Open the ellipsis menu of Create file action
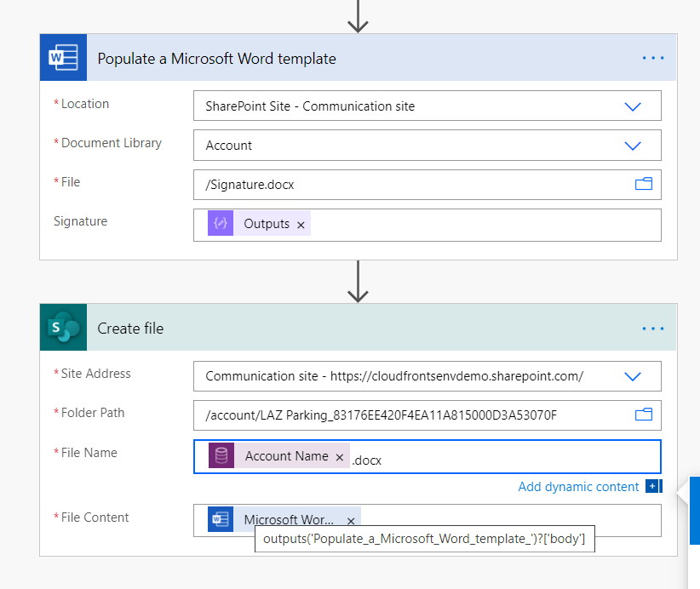Screen dimensions: 700x589 pyautogui.click(x=652, y=329)
